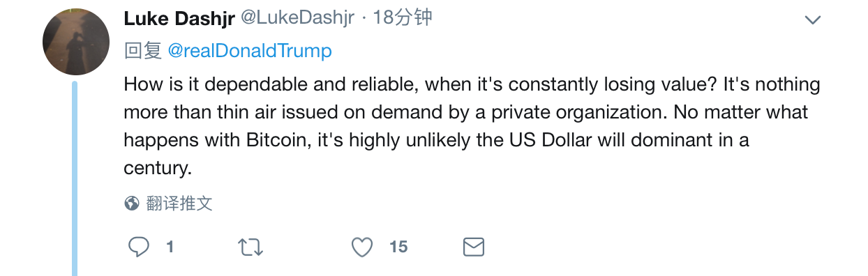Click the Luke Dashjr display name
The width and height of the screenshot is (868, 276).
[x=179, y=19]
